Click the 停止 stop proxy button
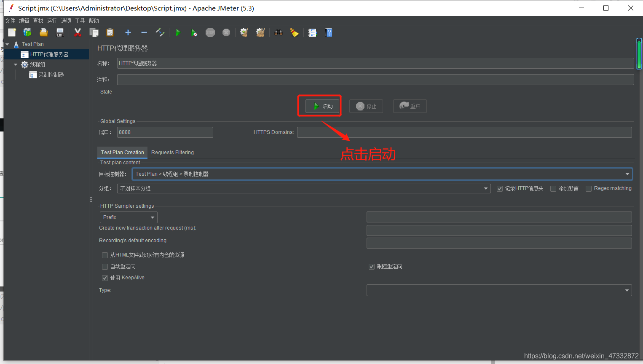 point(366,106)
